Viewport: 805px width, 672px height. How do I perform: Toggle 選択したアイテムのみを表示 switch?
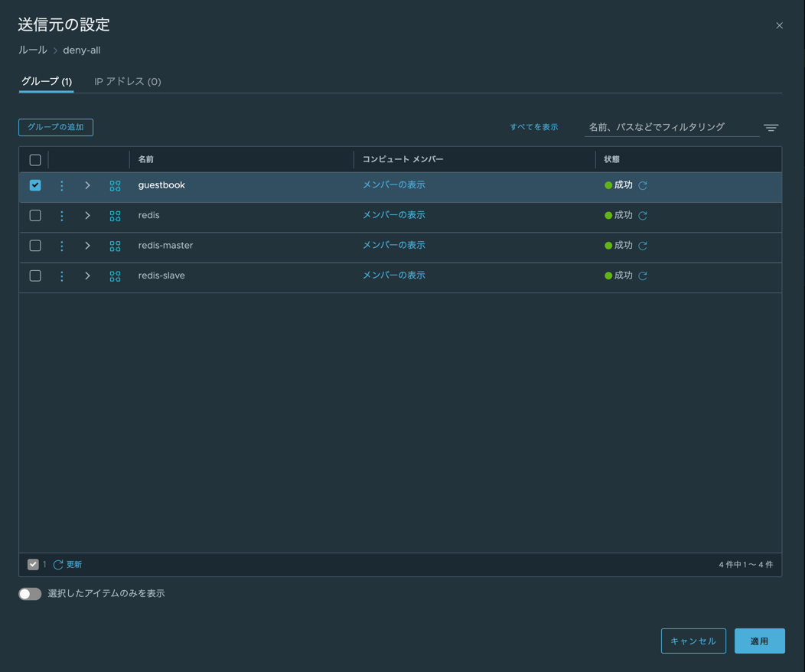(x=30, y=594)
